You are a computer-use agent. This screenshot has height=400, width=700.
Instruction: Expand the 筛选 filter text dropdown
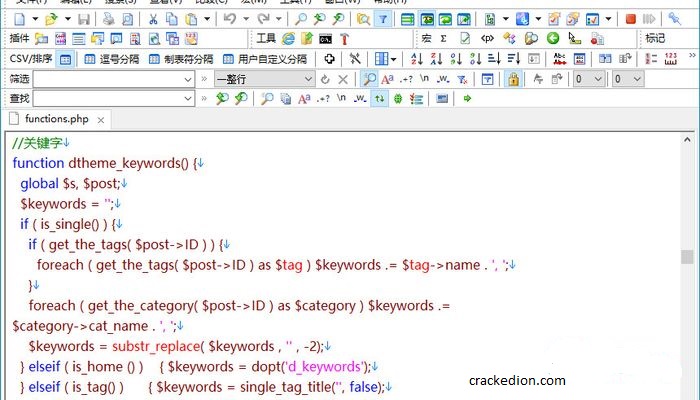point(188,80)
